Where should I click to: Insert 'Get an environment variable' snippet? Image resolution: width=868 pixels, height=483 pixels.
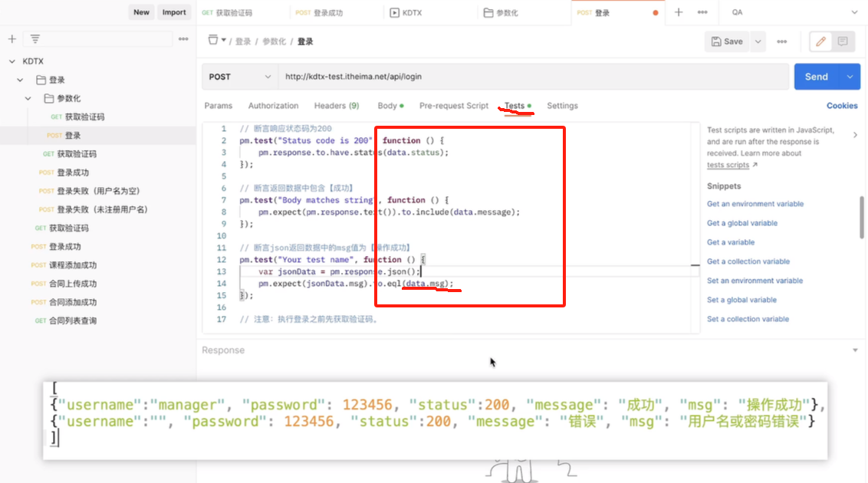click(755, 204)
